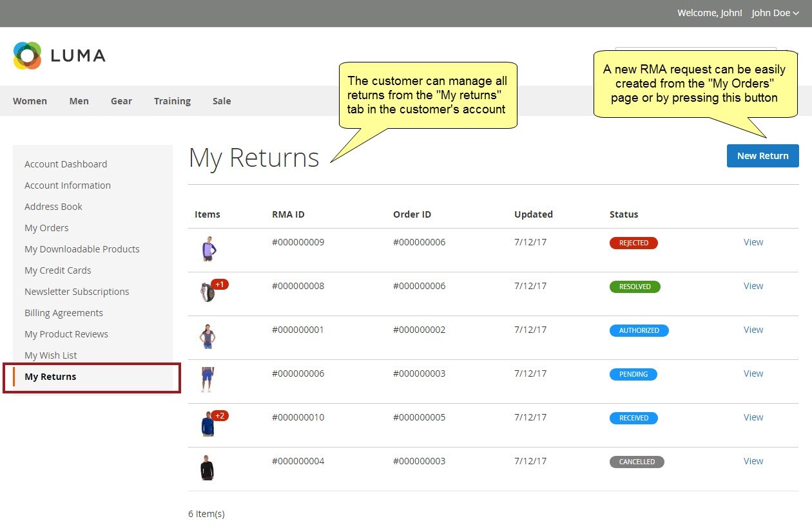This screenshot has width=812, height=528.
Task: Click RMA ID #000000009
Action: pyautogui.click(x=298, y=242)
